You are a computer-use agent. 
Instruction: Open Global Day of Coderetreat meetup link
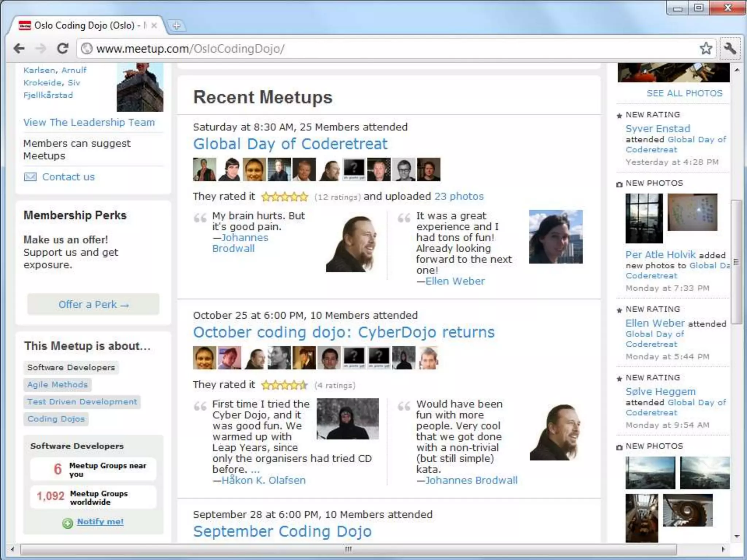click(290, 144)
